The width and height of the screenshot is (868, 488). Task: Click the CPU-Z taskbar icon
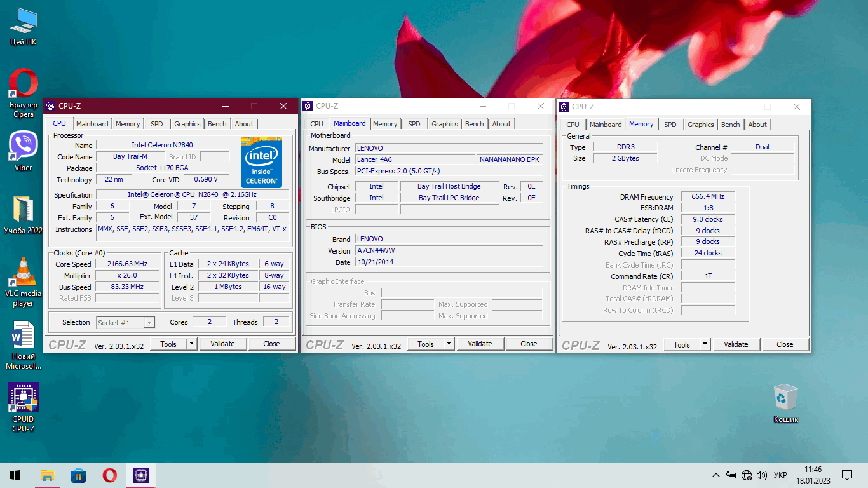point(140,475)
